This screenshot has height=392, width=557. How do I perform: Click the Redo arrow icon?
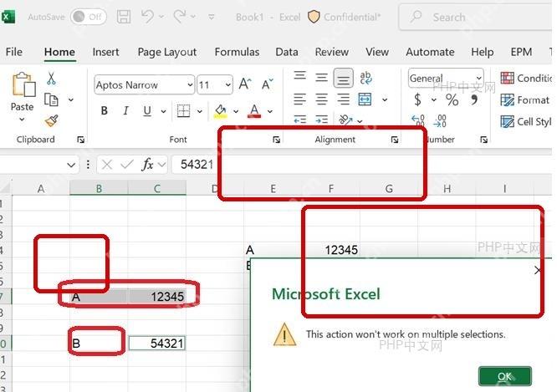coord(179,17)
